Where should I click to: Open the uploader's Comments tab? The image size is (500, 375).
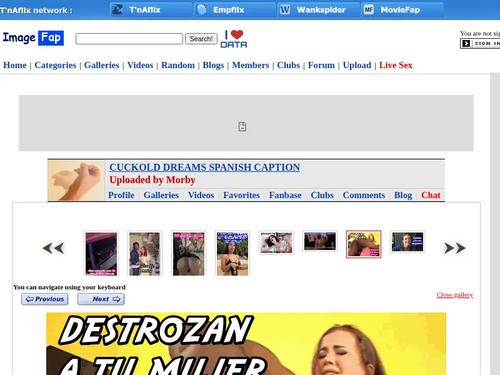coord(364,195)
